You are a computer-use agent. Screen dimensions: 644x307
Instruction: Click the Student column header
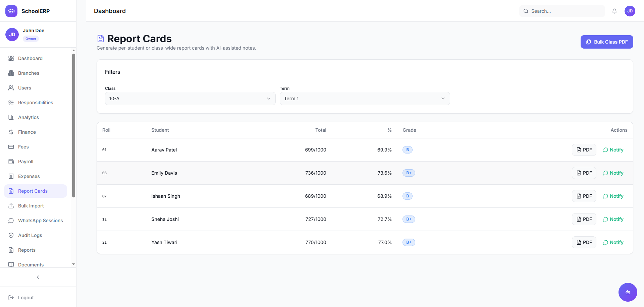tap(160, 130)
